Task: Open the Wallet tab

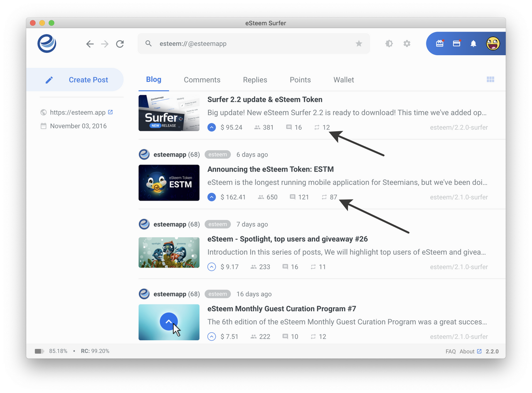Action: pos(344,80)
